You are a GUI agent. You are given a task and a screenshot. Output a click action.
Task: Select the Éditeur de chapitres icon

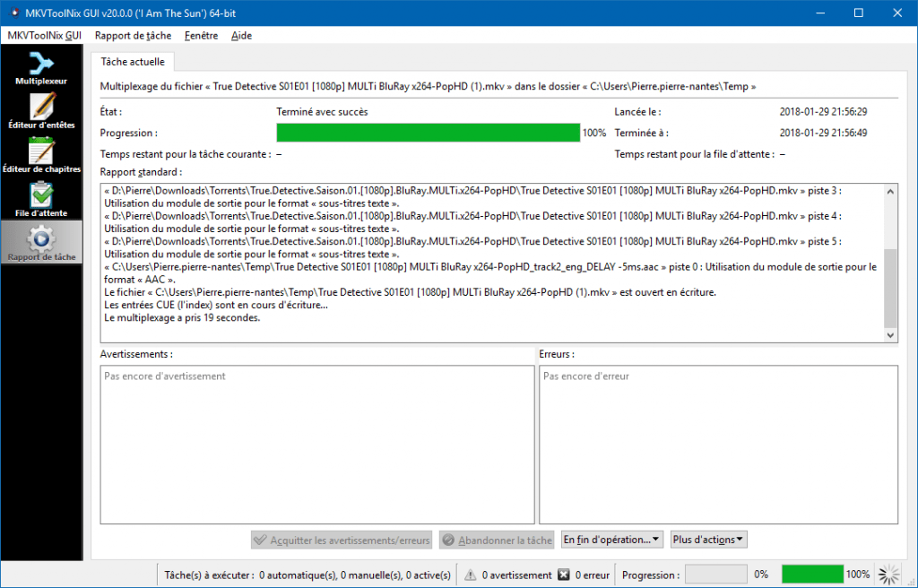pos(41,154)
